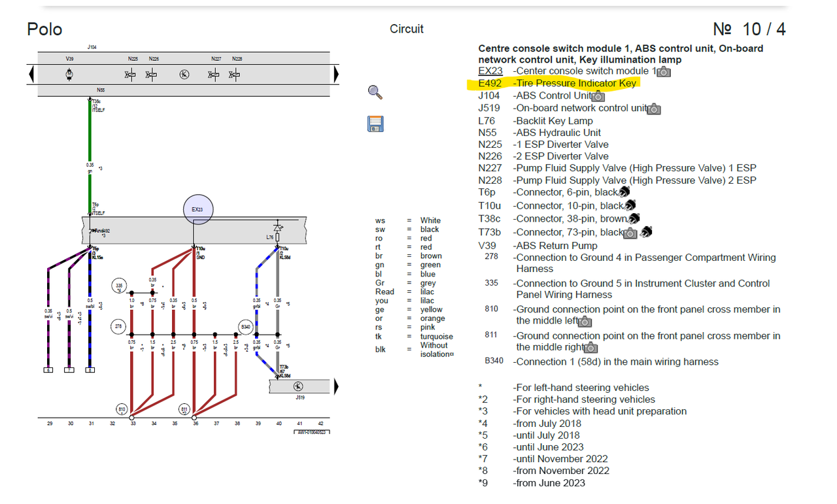Click the 'ge = yellow' color legend row
The height and width of the screenshot is (504, 837).
click(409, 310)
